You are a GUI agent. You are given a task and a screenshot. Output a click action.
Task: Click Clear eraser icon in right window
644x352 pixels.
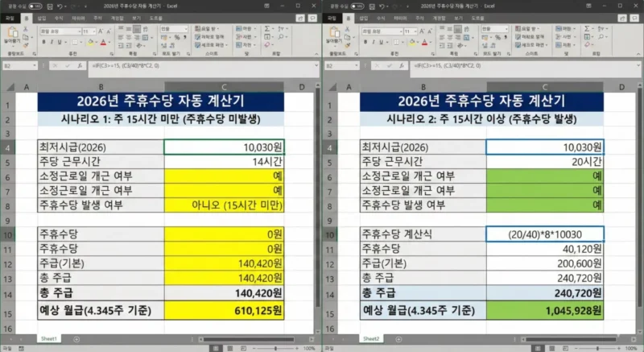coord(587,45)
